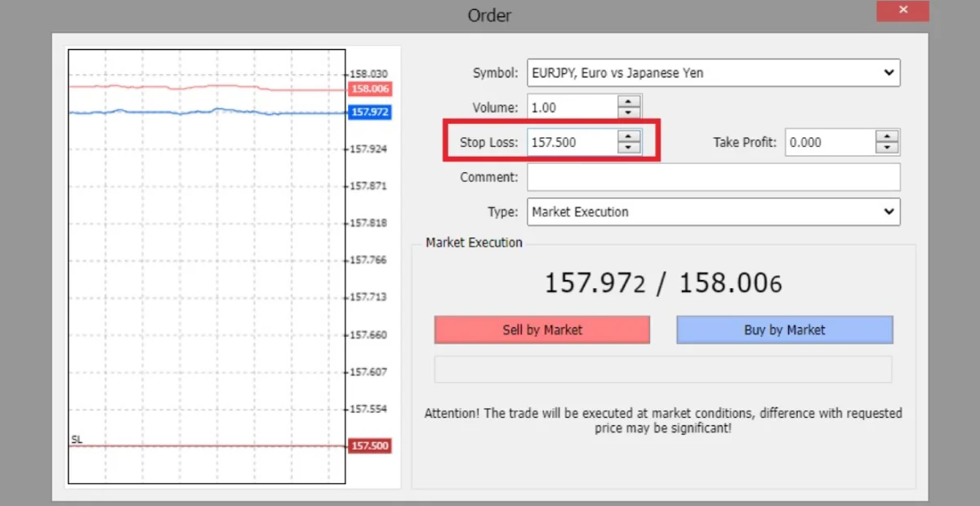980x506 pixels.
Task: Decrease the Take Profit with the down arrow
Action: tap(887, 147)
